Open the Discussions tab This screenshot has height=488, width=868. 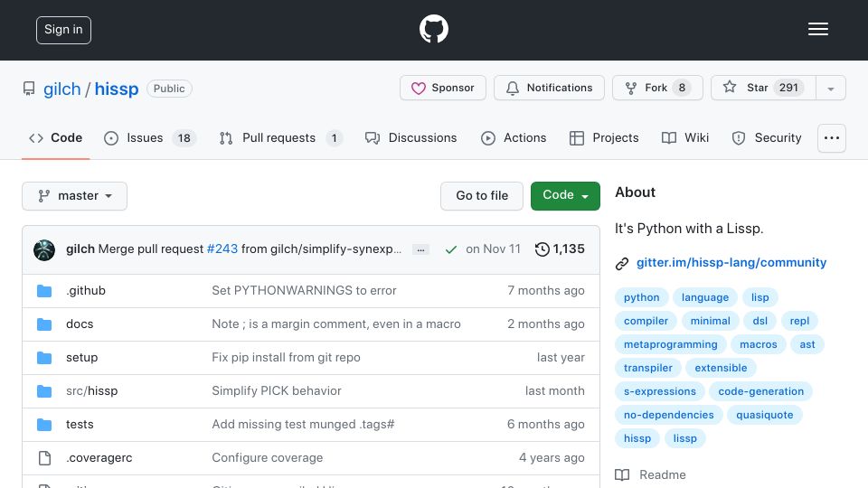[x=410, y=137]
